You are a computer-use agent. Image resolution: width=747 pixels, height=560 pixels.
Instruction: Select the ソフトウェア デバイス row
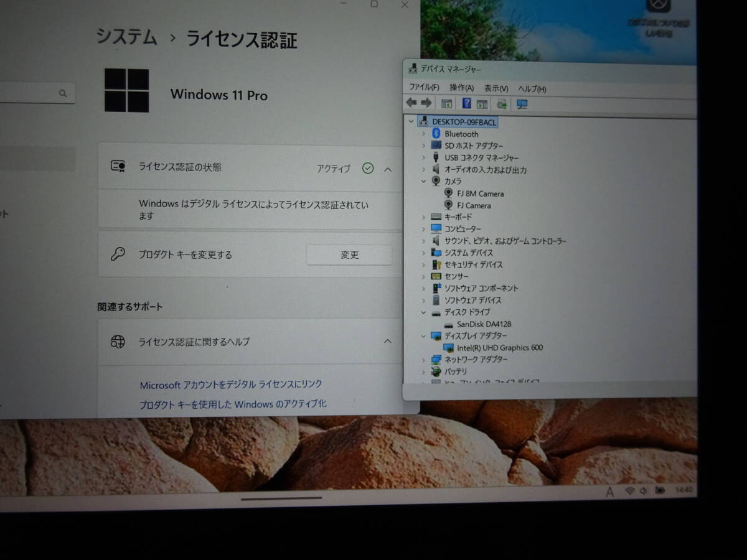(x=473, y=300)
